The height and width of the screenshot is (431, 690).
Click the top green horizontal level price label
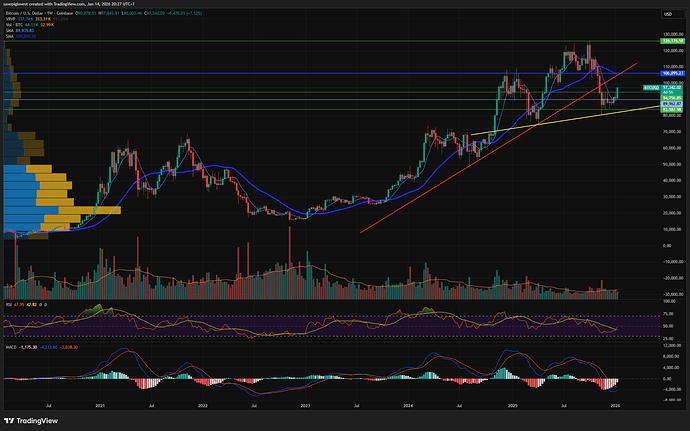pyautogui.click(x=670, y=43)
